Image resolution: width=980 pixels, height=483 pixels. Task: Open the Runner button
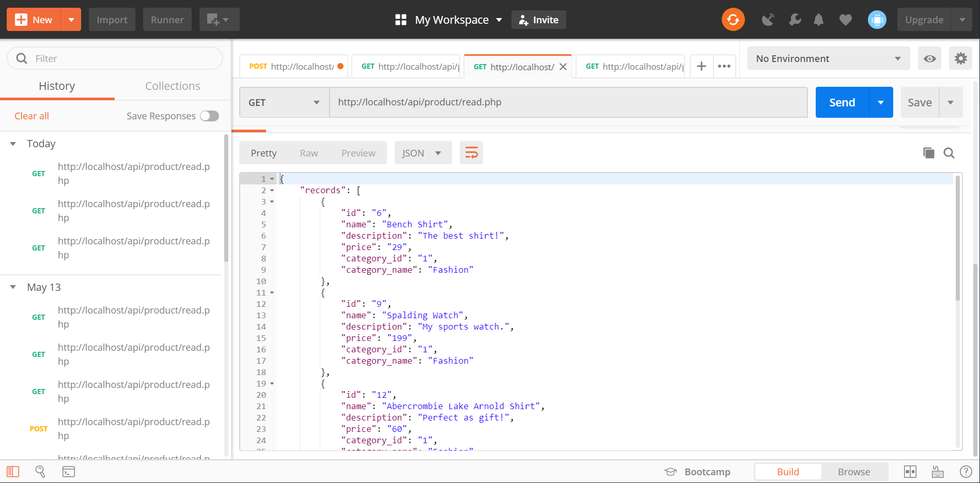tap(167, 20)
